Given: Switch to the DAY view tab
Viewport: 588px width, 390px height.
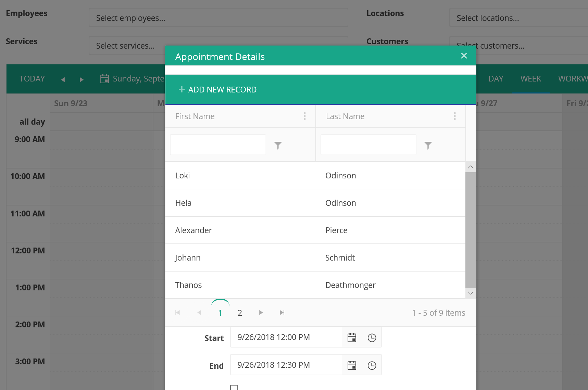Looking at the screenshot, I should pyautogui.click(x=496, y=79).
